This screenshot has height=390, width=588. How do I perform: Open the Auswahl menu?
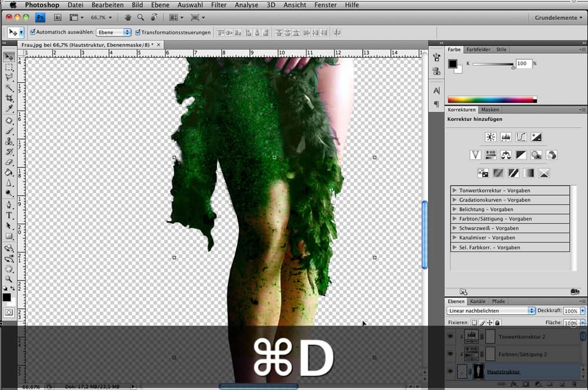190,5
